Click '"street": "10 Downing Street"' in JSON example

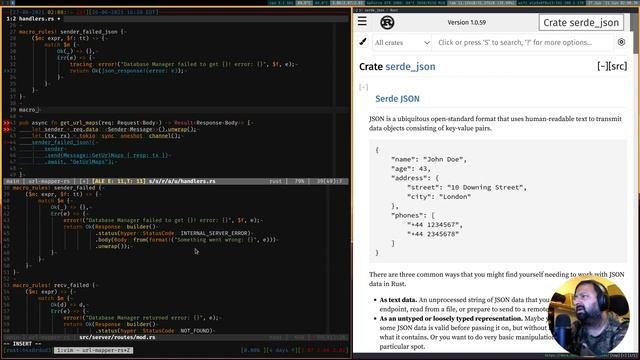pyautogui.click(x=467, y=187)
